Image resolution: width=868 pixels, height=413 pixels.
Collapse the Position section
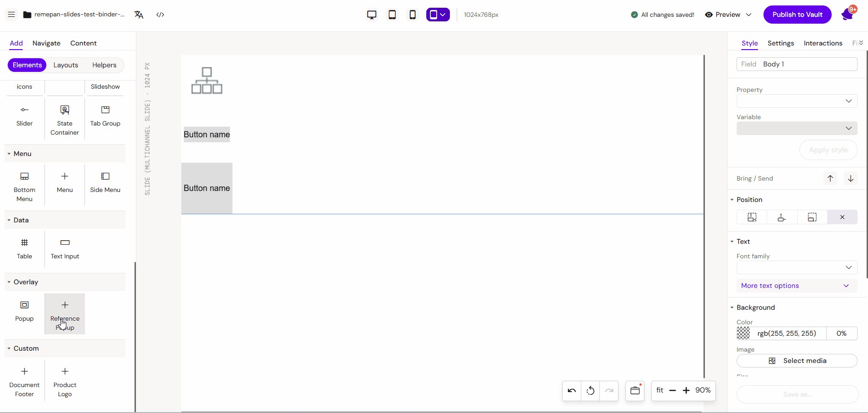[x=746, y=200]
